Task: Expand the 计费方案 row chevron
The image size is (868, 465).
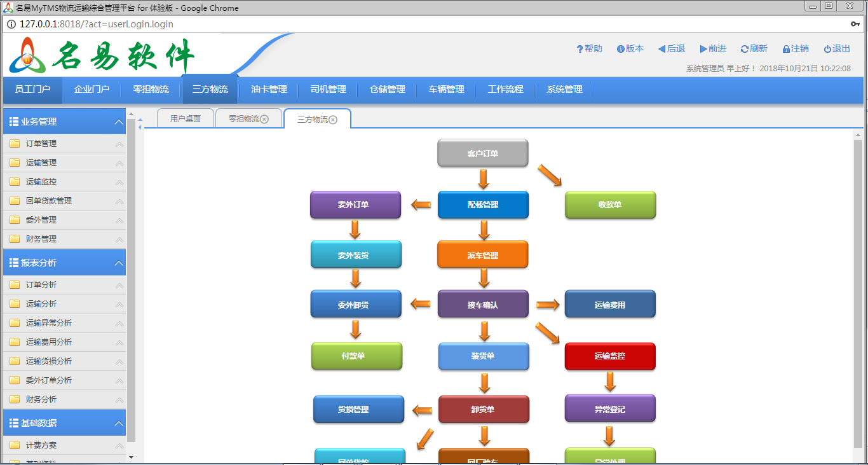Action: click(x=119, y=446)
